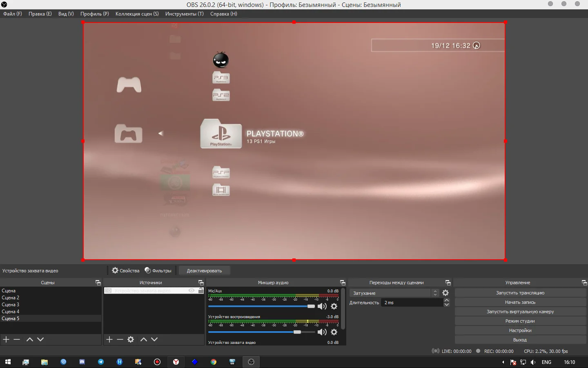
Task: Open the Инструменты (T) menu
Action: pyautogui.click(x=185, y=14)
